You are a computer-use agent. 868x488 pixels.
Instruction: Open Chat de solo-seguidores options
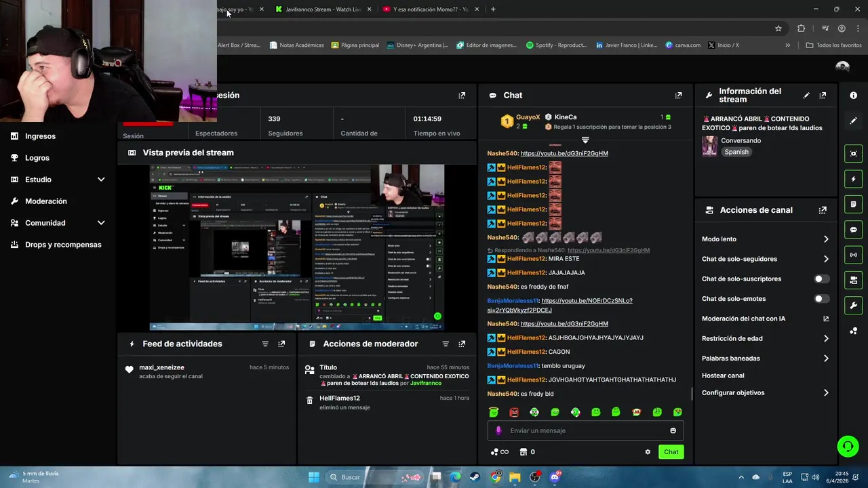[x=766, y=259]
